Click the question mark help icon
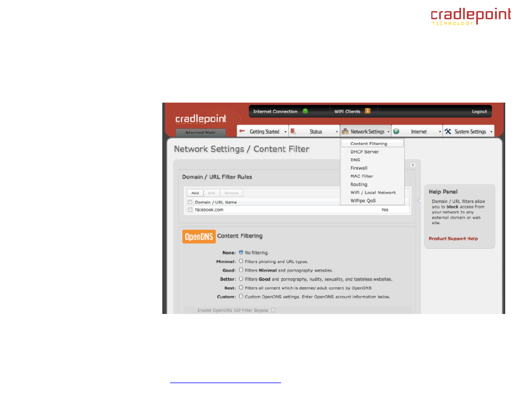 (413, 165)
